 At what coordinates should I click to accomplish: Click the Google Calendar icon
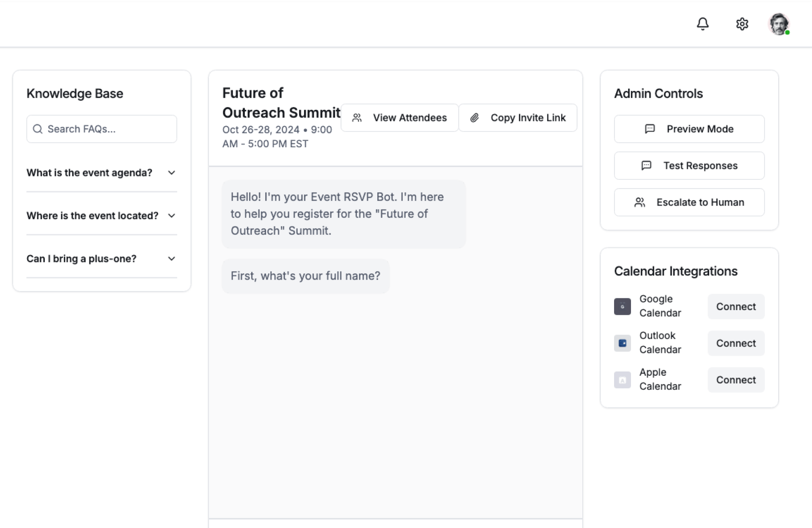pos(622,306)
